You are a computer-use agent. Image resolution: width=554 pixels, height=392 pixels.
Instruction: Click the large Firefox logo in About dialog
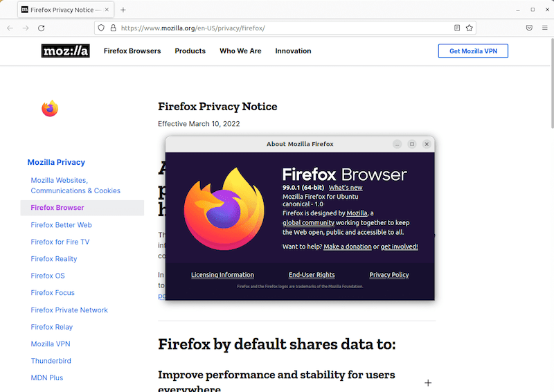pyautogui.click(x=224, y=209)
